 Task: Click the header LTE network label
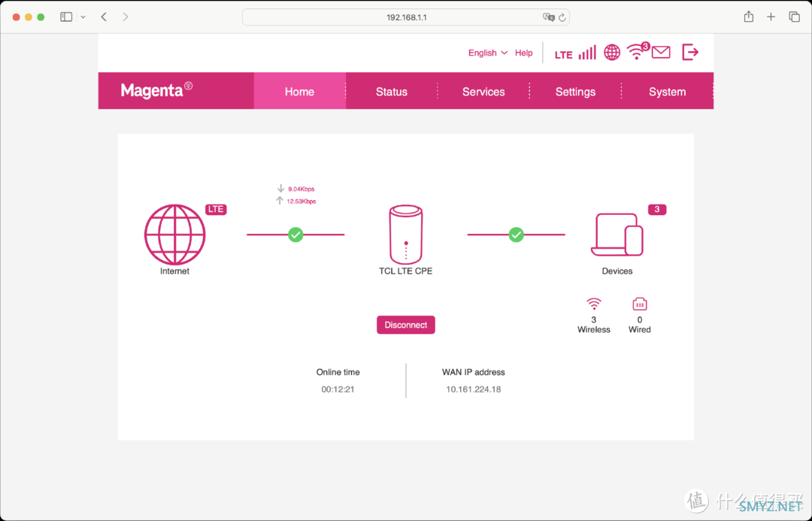pyautogui.click(x=563, y=55)
